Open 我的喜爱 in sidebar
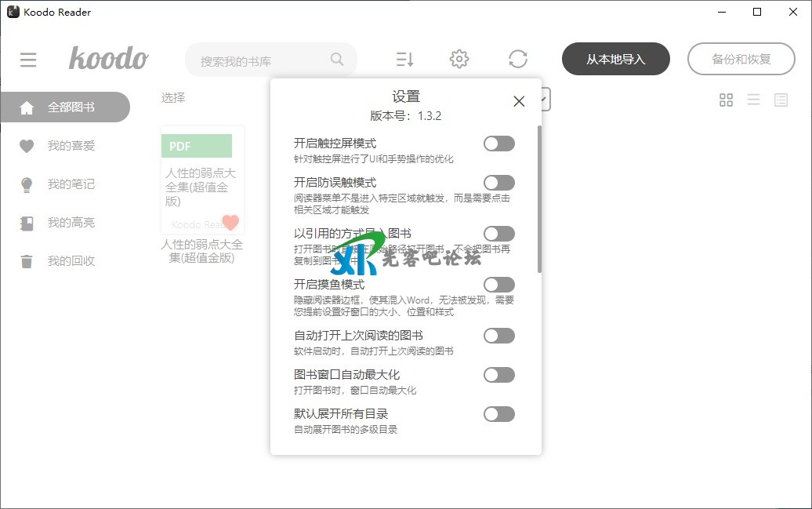The width and height of the screenshot is (812, 509). [x=71, y=146]
